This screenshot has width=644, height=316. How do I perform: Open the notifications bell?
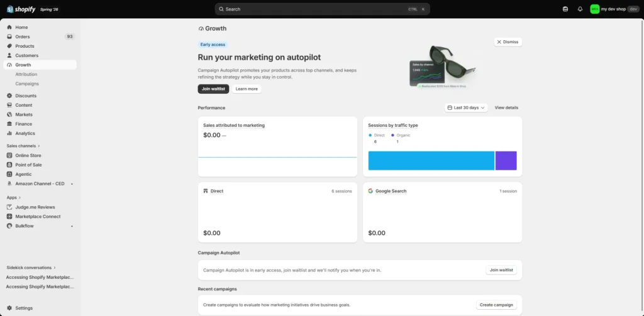(580, 9)
